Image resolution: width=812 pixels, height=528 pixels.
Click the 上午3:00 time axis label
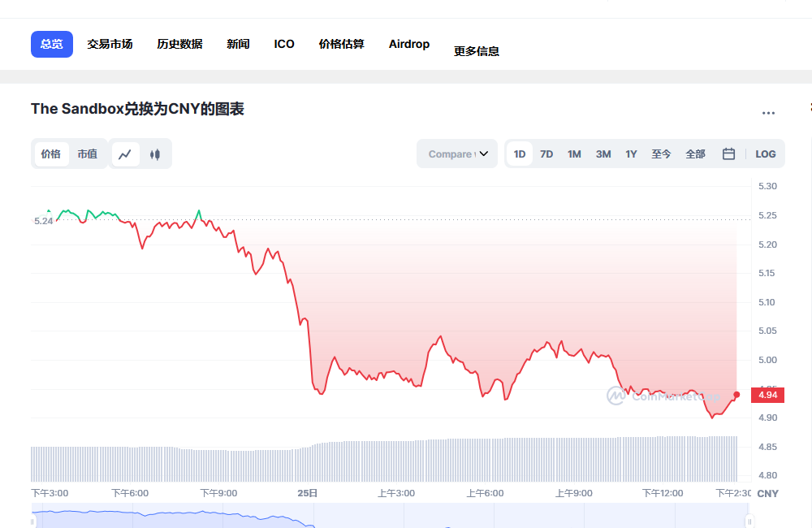(396, 493)
